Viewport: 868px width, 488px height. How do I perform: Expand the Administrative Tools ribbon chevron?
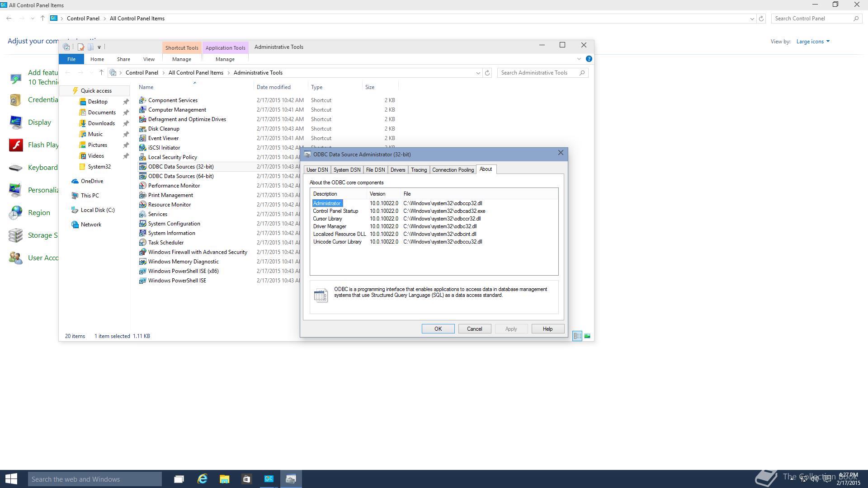coord(579,59)
